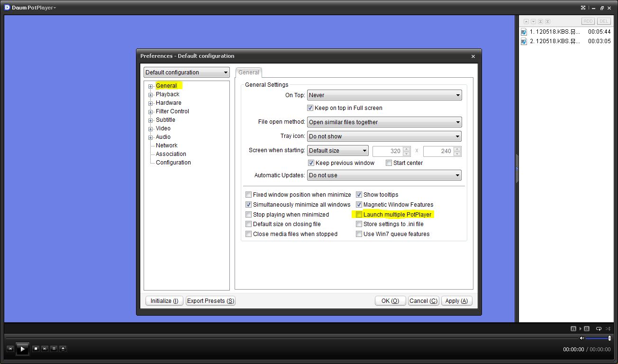Viewport: 618px width, 364px height.
Task: Expand the Playback tree node
Action: click(x=151, y=95)
